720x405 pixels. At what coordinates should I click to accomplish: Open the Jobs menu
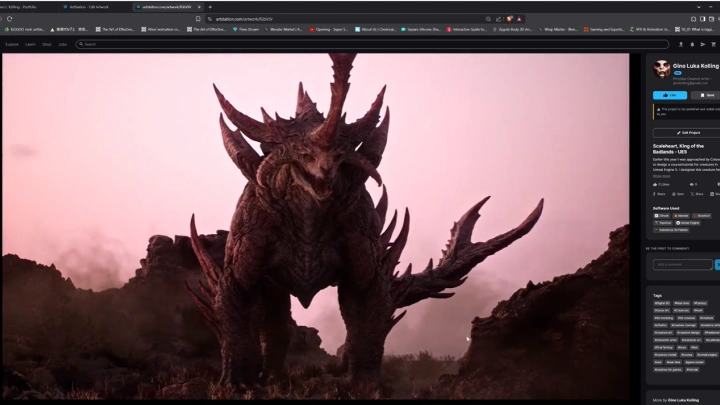(x=62, y=44)
